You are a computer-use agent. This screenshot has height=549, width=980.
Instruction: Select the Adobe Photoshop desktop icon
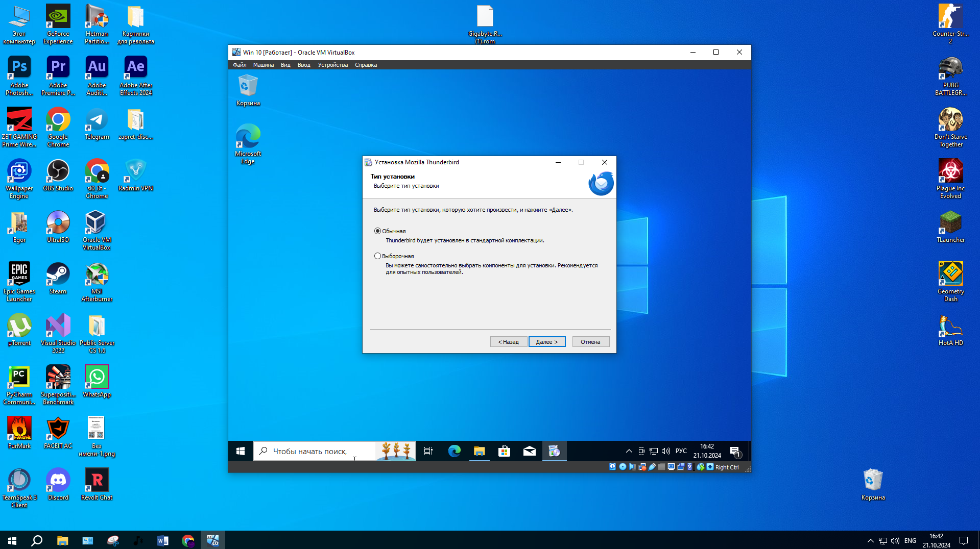(19, 76)
